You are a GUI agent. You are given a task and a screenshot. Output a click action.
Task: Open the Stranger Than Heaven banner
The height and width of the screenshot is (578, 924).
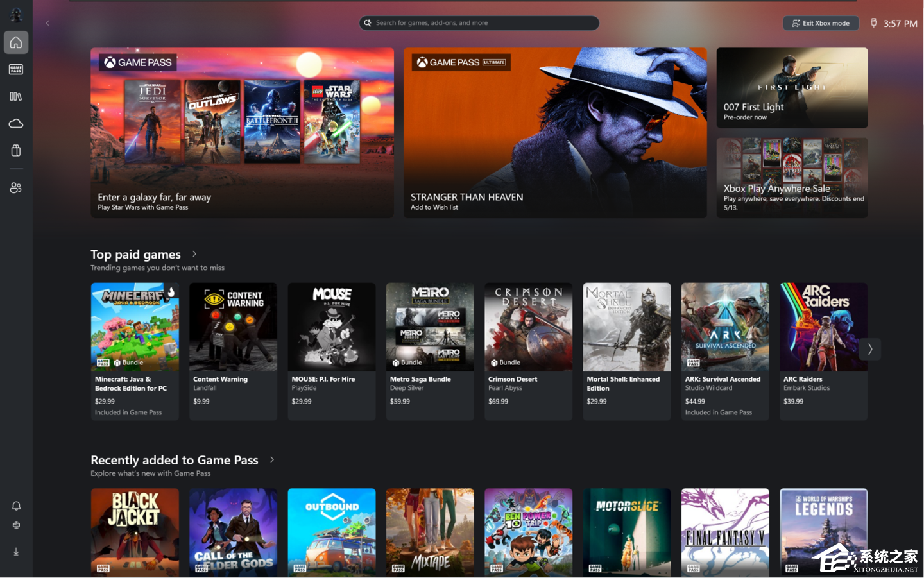[x=555, y=133]
